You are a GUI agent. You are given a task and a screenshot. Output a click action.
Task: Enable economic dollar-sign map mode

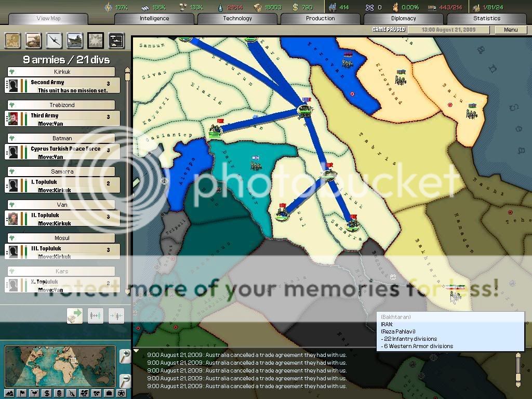47,393
